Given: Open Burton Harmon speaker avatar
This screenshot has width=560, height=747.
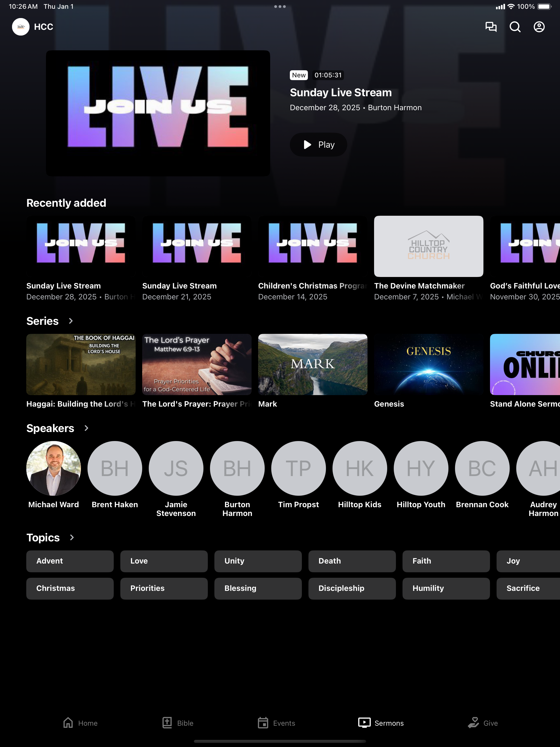Looking at the screenshot, I should click(237, 468).
